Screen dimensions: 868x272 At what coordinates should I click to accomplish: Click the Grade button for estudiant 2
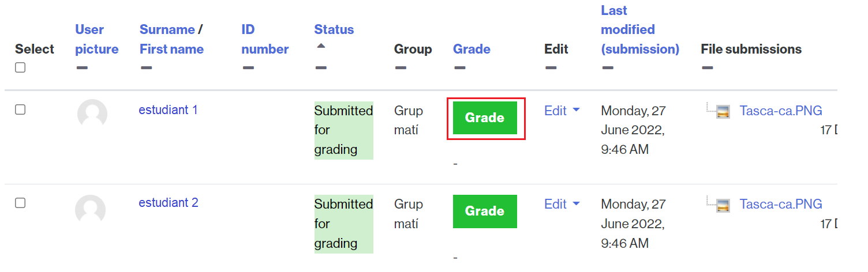click(485, 211)
